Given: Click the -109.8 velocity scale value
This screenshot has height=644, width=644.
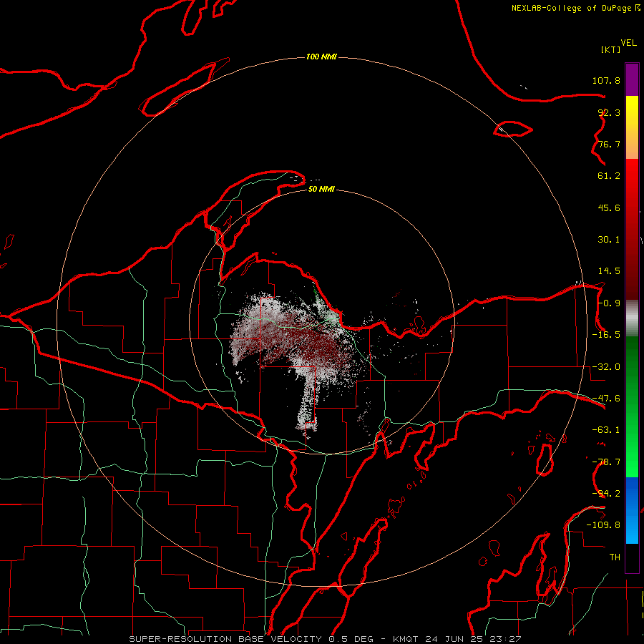Looking at the screenshot, I should pyautogui.click(x=603, y=525).
